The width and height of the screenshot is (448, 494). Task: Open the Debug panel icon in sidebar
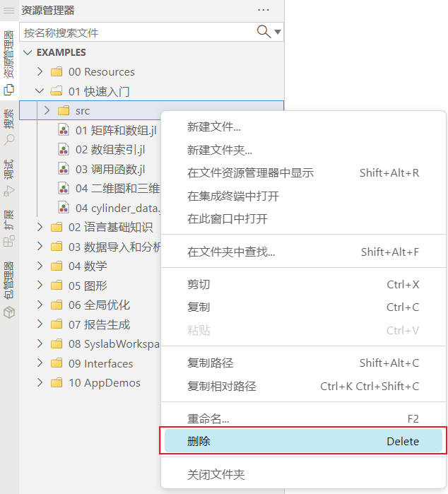[9, 190]
